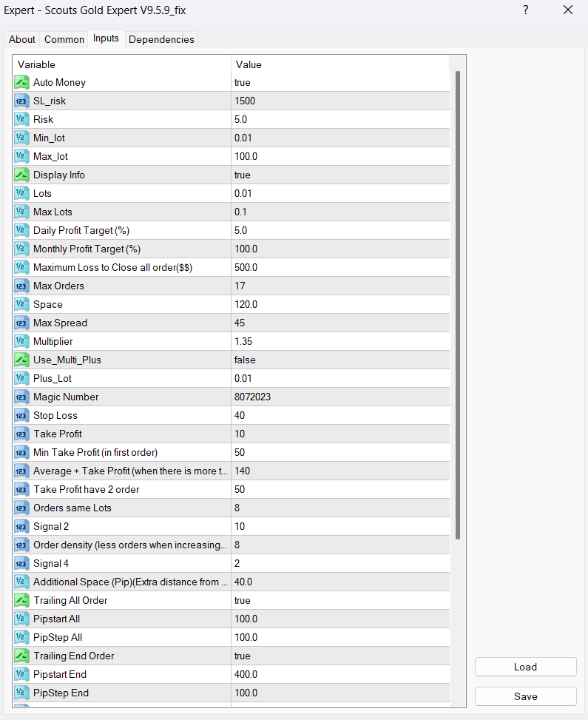Viewport: 588px width, 720px height.
Task: Open the Display Info value dropdown
Action: click(x=340, y=175)
